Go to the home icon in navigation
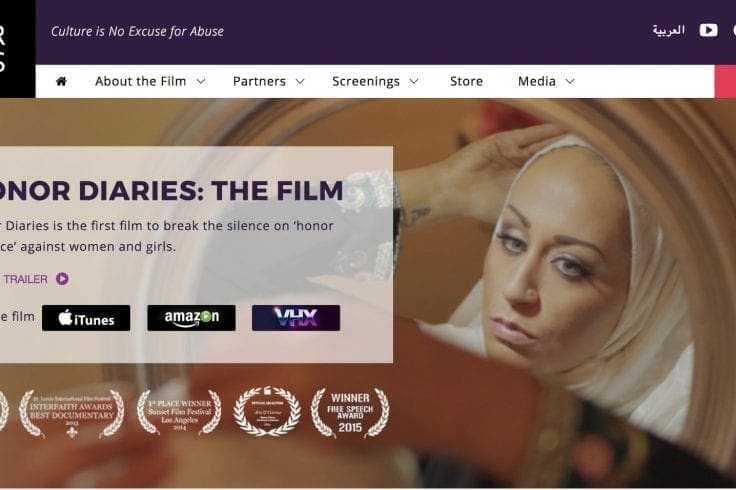This screenshot has height=490, width=736. pyautogui.click(x=61, y=81)
